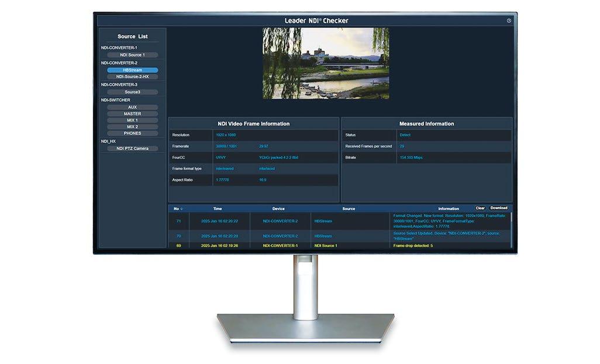The height and width of the screenshot is (364, 600).
Task: Click the interlaced frame format value
Action: 267,169
